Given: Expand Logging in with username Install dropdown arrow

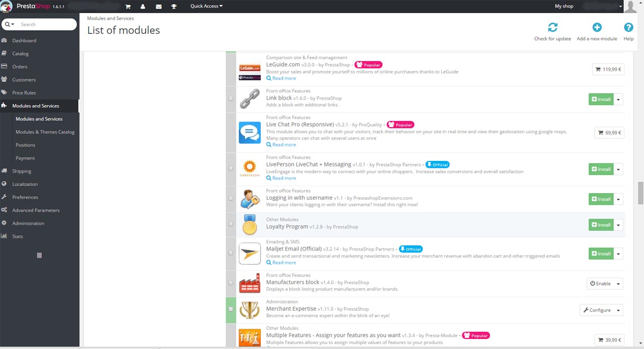Looking at the screenshot, I should [x=618, y=199].
